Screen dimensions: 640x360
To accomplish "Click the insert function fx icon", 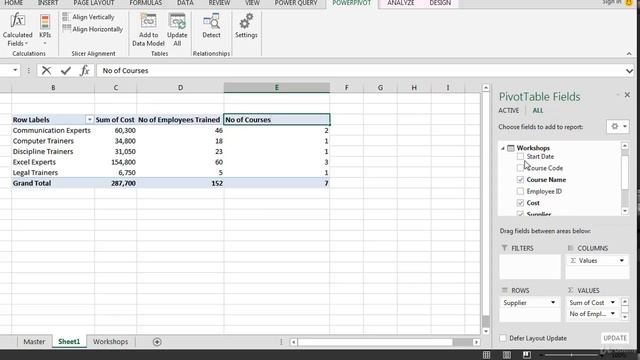I will tap(84, 71).
